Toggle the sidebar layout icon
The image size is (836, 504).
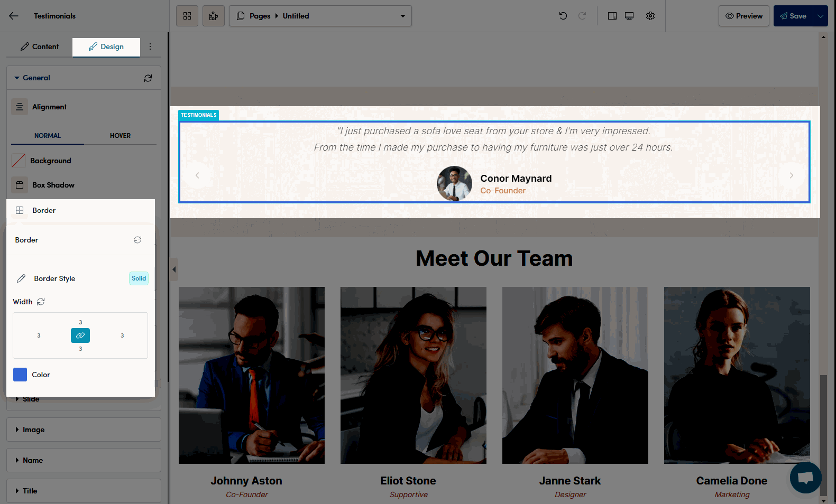pyautogui.click(x=612, y=16)
